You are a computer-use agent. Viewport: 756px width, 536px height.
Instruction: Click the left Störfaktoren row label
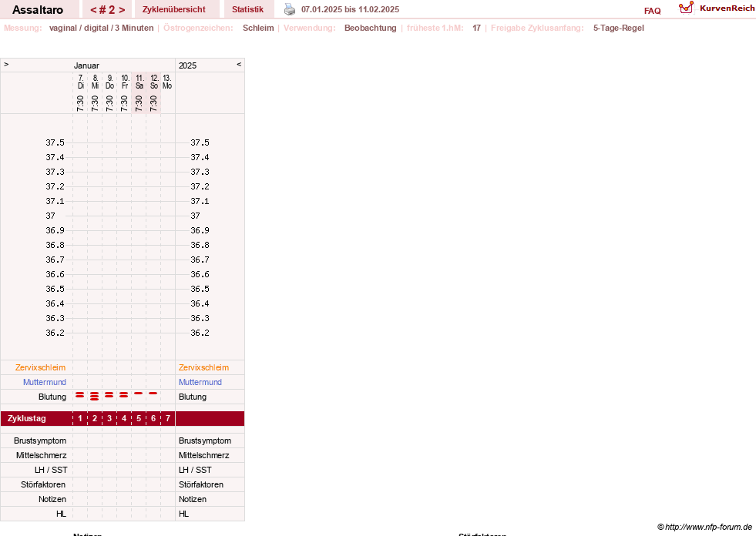(43, 484)
